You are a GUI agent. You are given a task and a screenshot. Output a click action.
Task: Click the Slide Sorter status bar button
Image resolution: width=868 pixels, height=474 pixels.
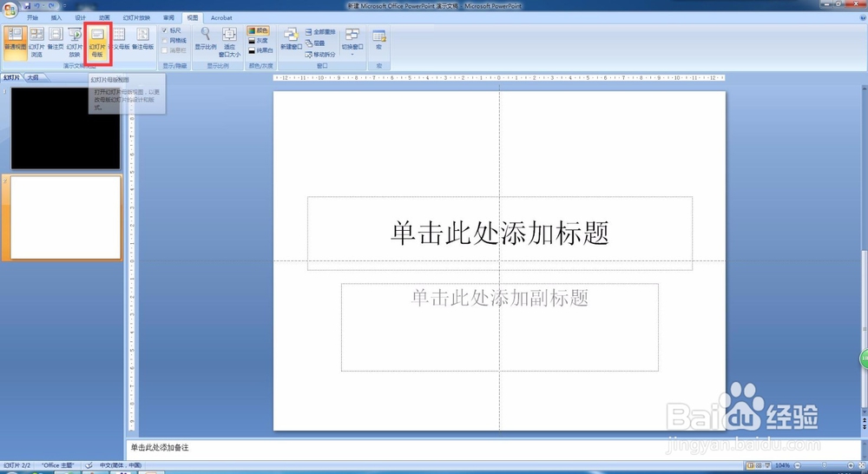point(759,465)
